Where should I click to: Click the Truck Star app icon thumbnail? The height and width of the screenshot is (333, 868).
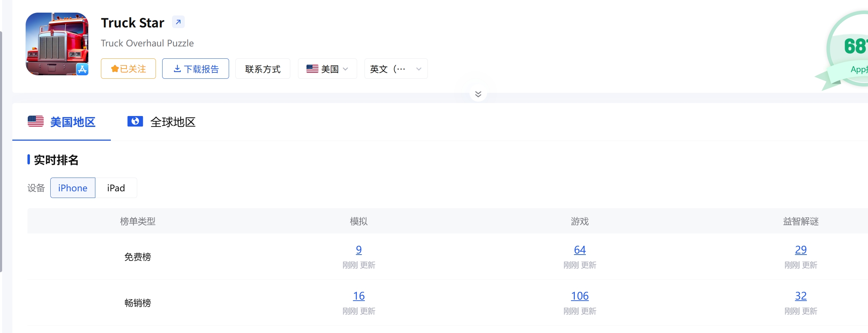[x=57, y=44]
